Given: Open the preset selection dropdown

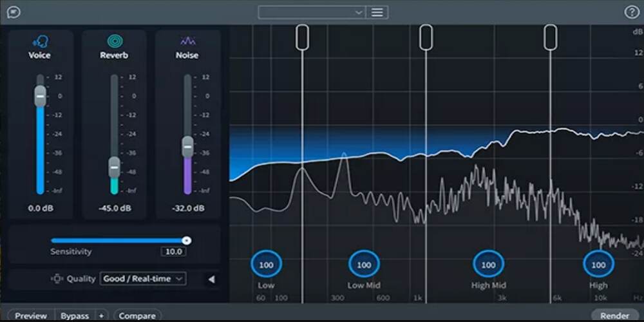Looking at the screenshot, I should [312, 12].
